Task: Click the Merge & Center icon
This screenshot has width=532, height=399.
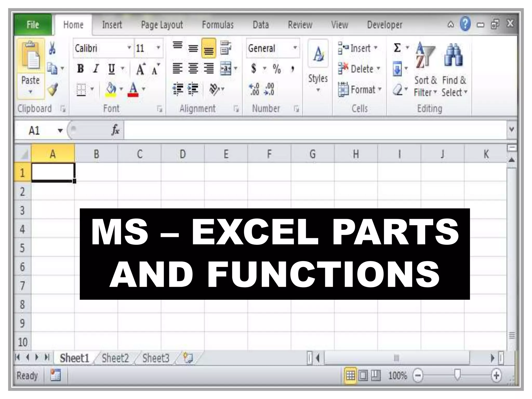Action: pyautogui.click(x=225, y=69)
